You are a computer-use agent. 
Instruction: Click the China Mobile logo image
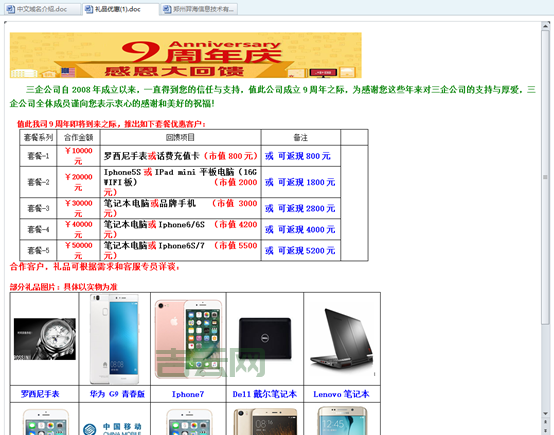(x=113, y=428)
